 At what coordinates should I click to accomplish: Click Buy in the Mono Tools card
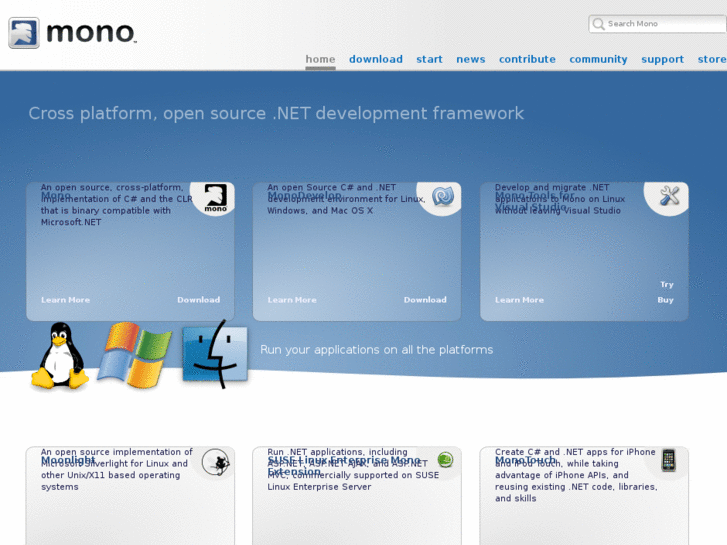[x=665, y=300]
